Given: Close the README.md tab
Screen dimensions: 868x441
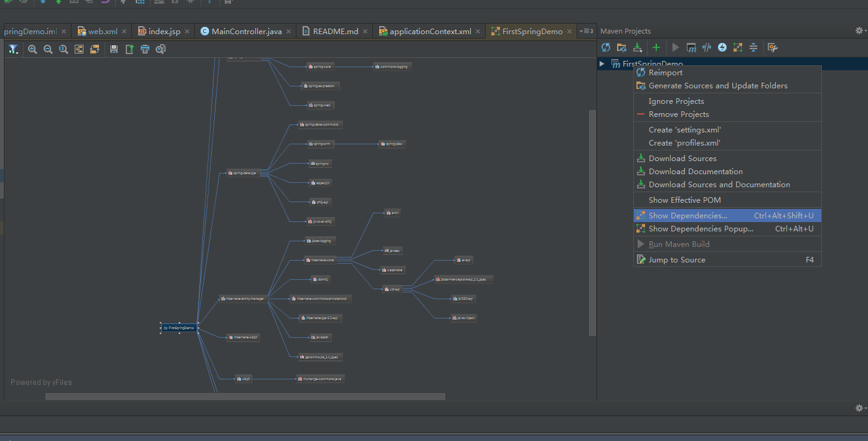Looking at the screenshot, I should tap(366, 31).
